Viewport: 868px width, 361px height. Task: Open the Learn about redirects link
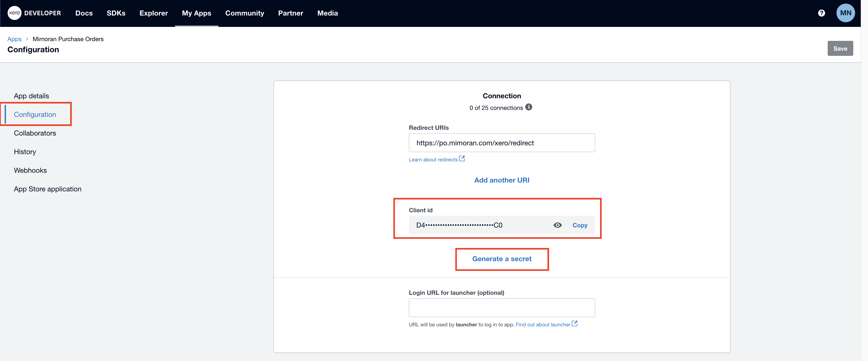pos(437,160)
